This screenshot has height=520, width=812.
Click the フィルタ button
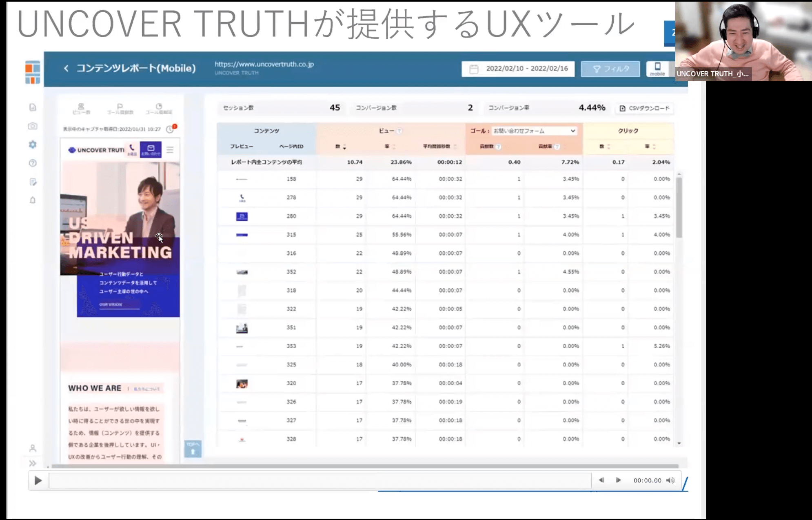click(610, 69)
